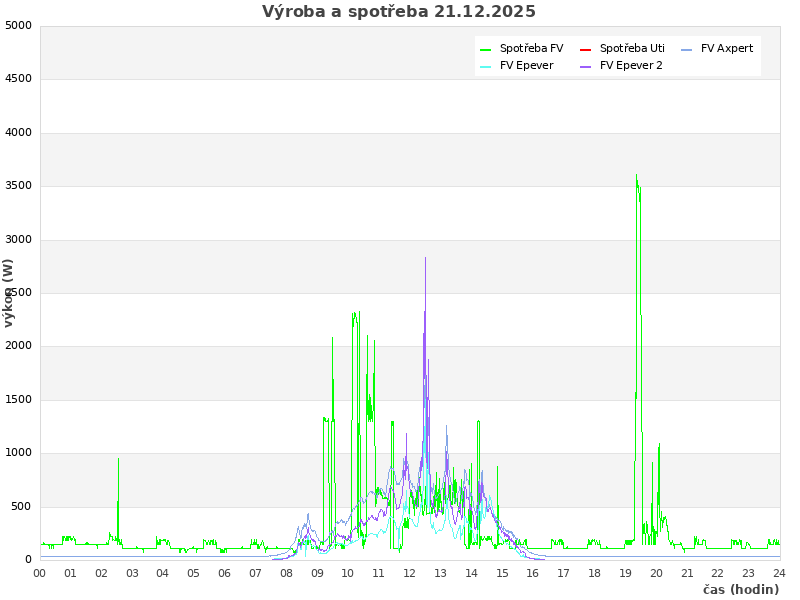Select the 19 hour tick on time axis

625,573
